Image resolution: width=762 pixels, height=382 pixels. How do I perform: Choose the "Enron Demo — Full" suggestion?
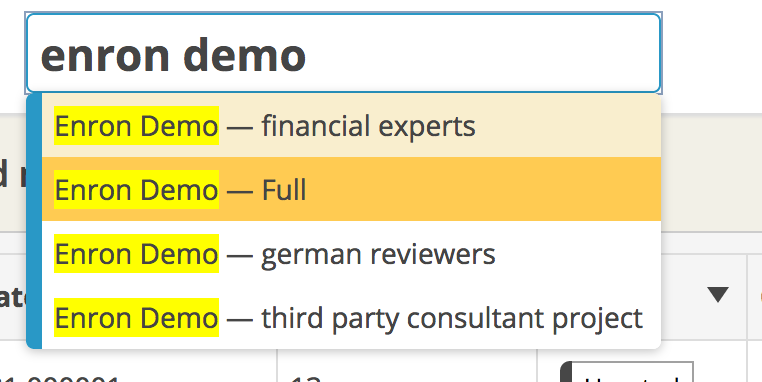351,189
